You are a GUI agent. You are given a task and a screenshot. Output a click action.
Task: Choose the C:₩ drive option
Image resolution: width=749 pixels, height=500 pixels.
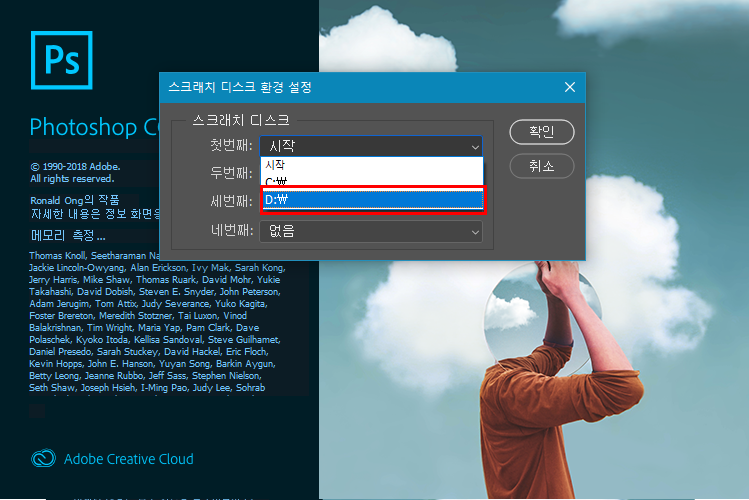coord(372,181)
